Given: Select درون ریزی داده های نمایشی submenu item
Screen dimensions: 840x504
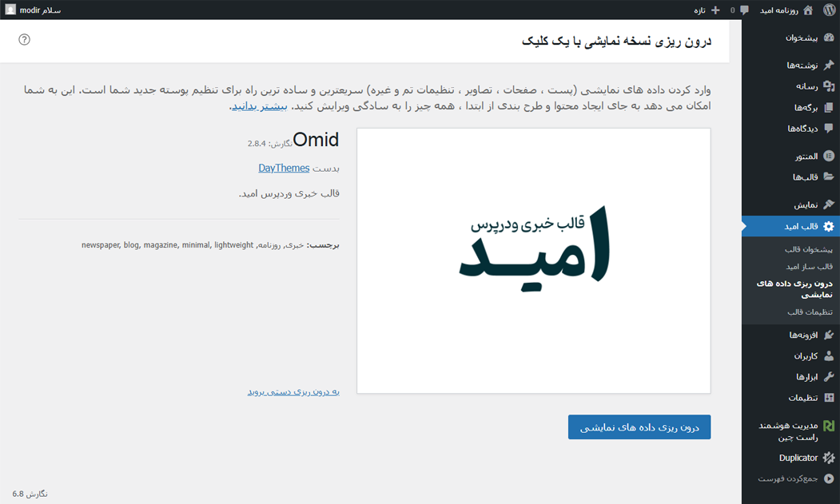Looking at the screenshot, I should coord(794,288).
